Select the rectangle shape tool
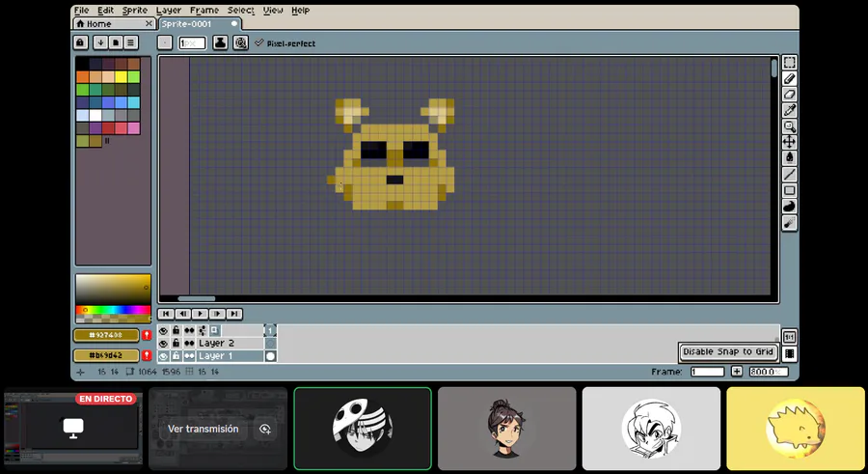The width and height of the screenshot is (868, 474). [789, 190]
